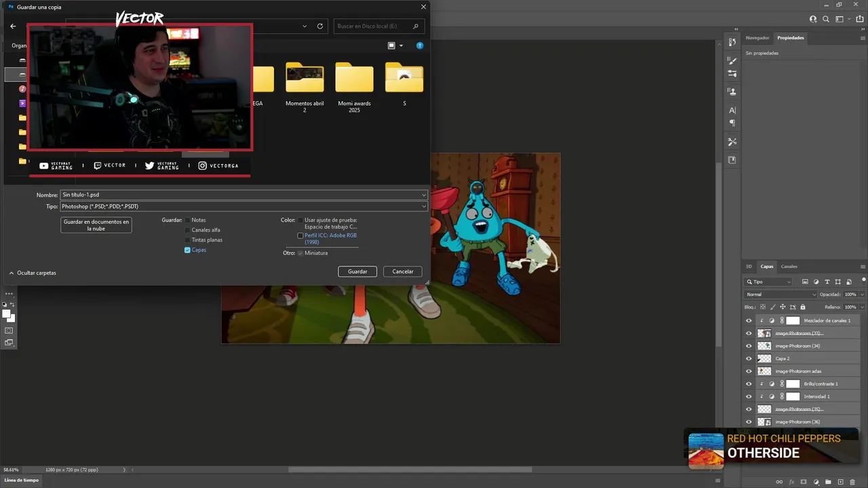This screenshot has width=868, height=488.
Task: Click lock transparent pixels icon
Action: pyautogui.click(x=763, y=307)
